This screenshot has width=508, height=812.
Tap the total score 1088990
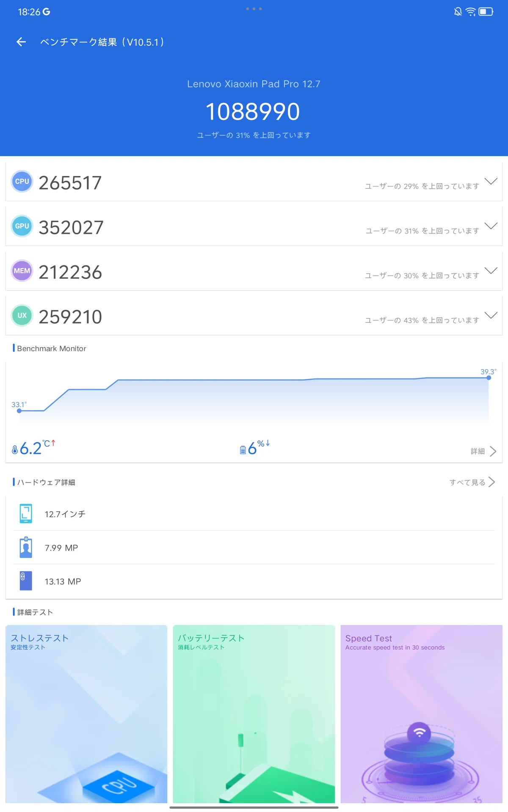253,112
